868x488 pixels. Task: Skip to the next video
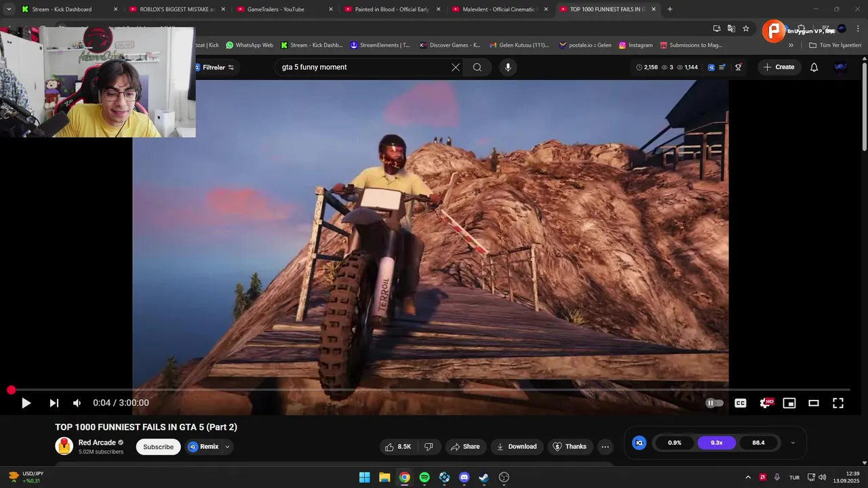click(x=54, y=403)
